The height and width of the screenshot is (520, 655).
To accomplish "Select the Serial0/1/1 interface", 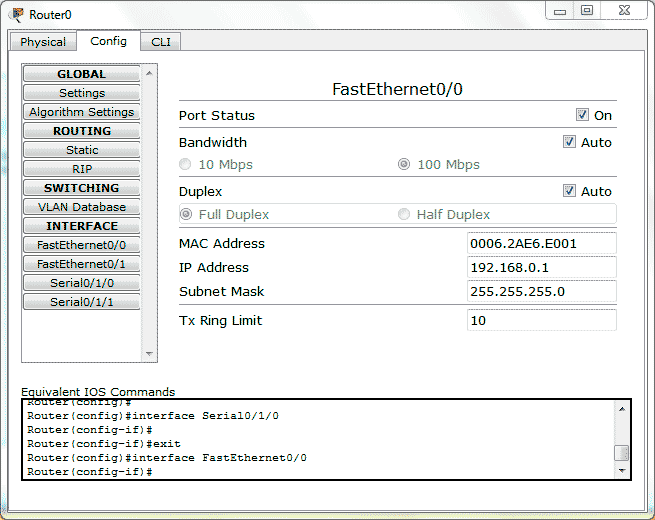I will click(82, 302).
